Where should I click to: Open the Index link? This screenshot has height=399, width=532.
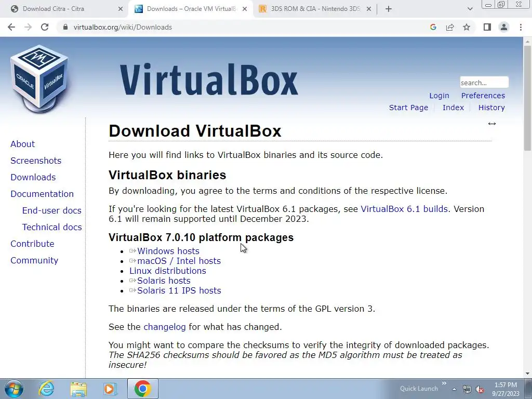click(453, 108)
